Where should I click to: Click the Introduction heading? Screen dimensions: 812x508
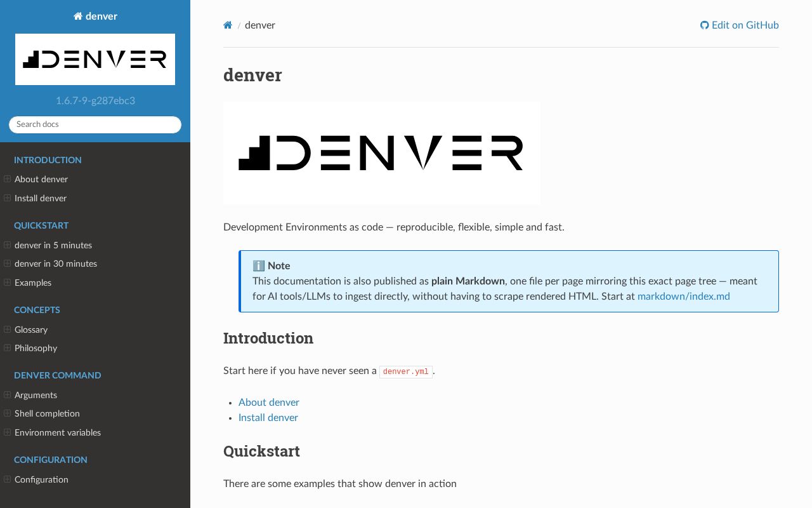[x=268, y=338]
